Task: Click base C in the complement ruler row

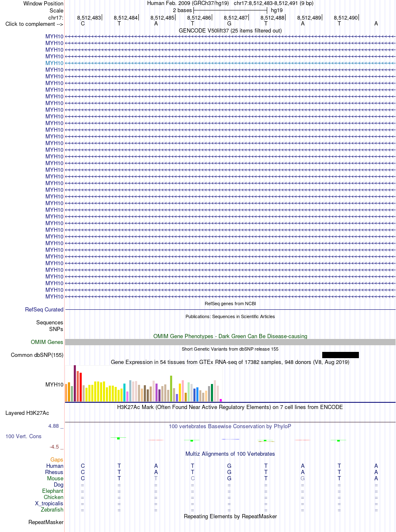Action: 83,24
